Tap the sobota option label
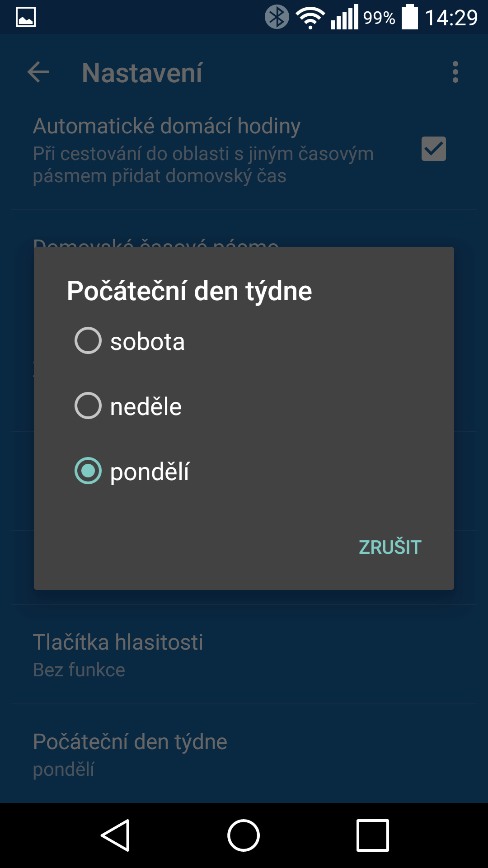488x868 pixels. pyautogui.click(x=147, y=341)
